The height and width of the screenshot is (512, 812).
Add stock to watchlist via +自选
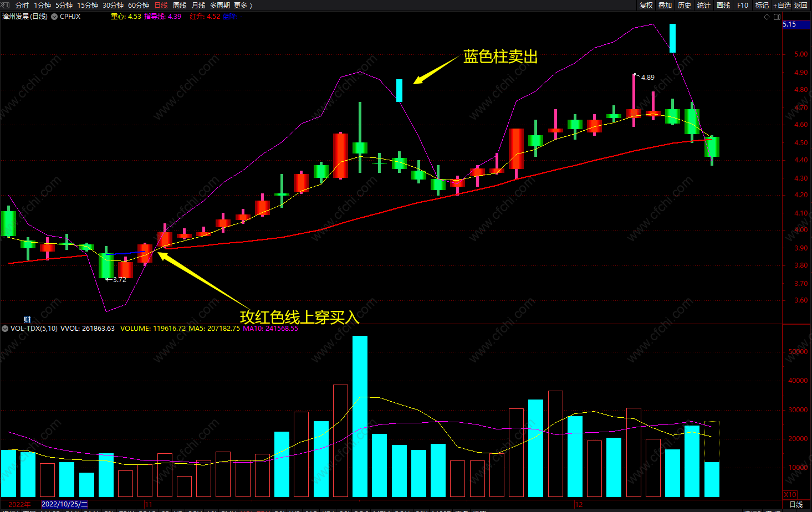pos(783,5)
